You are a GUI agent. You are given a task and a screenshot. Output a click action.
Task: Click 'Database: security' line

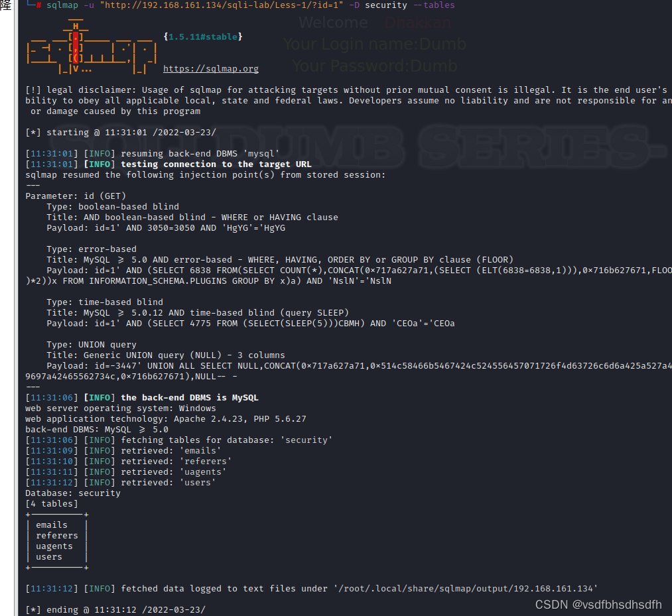(73, 493)
